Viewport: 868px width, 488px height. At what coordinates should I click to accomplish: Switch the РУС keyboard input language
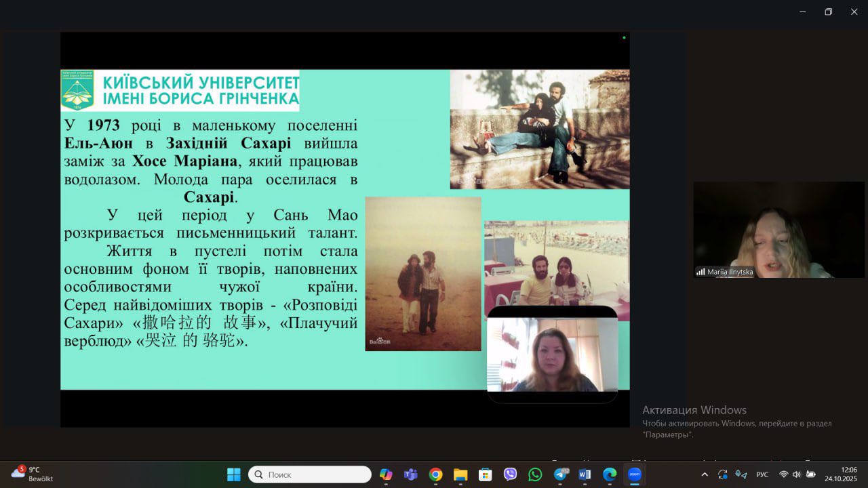tap(762, 474)
